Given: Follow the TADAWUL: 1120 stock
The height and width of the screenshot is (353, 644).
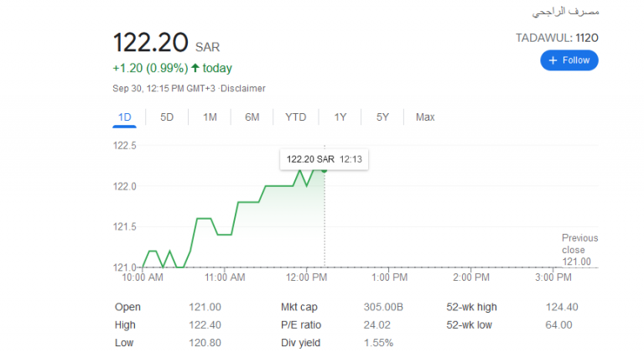Looking at the screenshot, I should click(569, 60).
